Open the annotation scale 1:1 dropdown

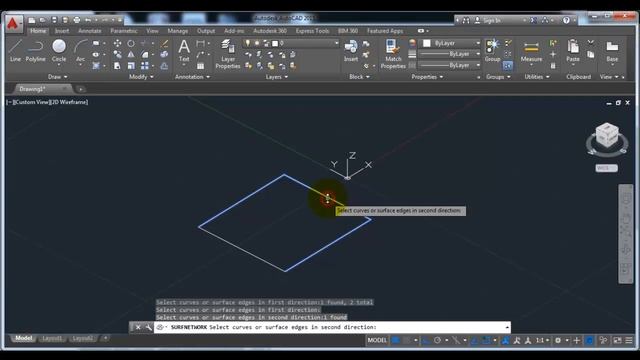coord(542,340)
